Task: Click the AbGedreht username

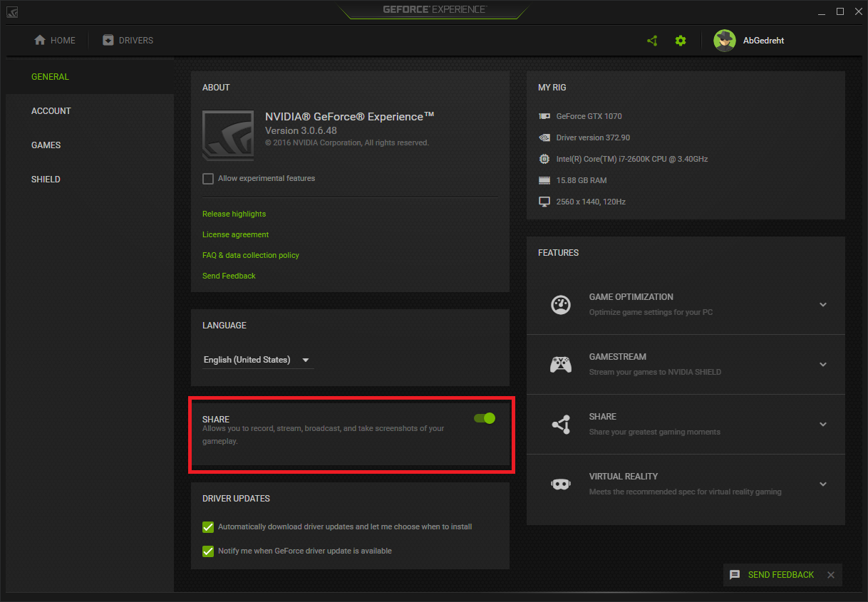Action: tap(764, 41)
